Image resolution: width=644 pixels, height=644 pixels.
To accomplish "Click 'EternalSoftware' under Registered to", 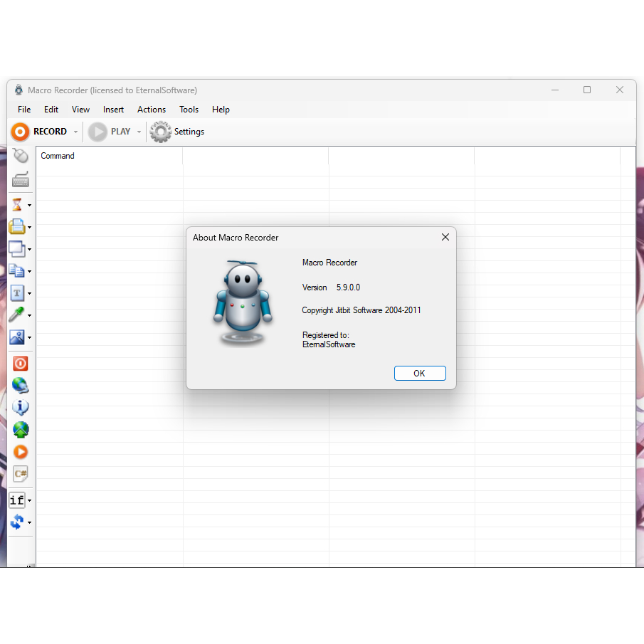I will 329,344.
